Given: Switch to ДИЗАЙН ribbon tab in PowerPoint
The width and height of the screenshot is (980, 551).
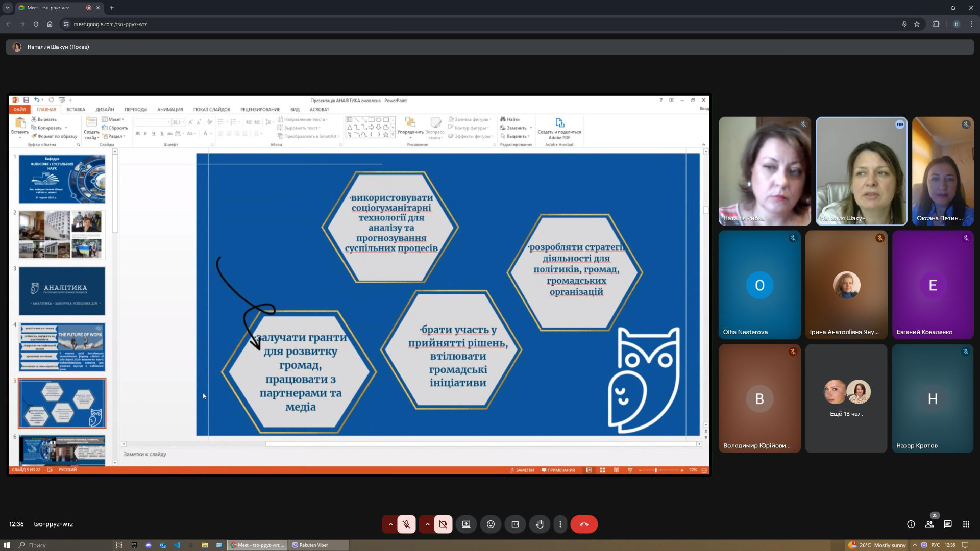Looking at the screenshot, I should pos(105,109).
